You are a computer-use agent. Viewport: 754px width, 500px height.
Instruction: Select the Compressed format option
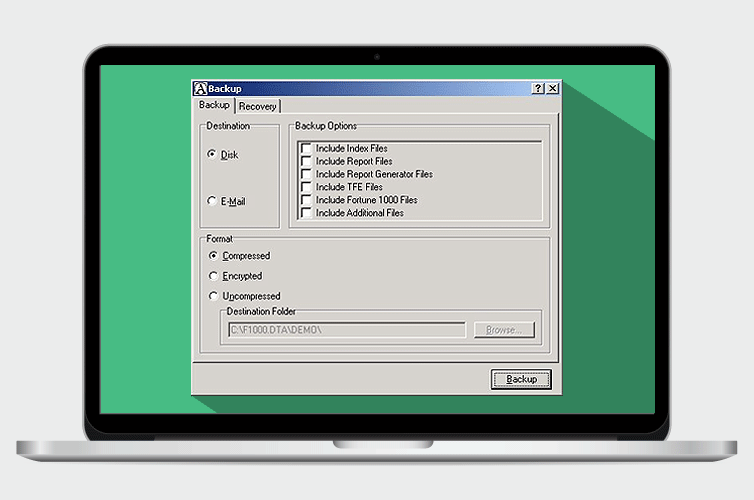pyautogui.click(x=213, y=255)
